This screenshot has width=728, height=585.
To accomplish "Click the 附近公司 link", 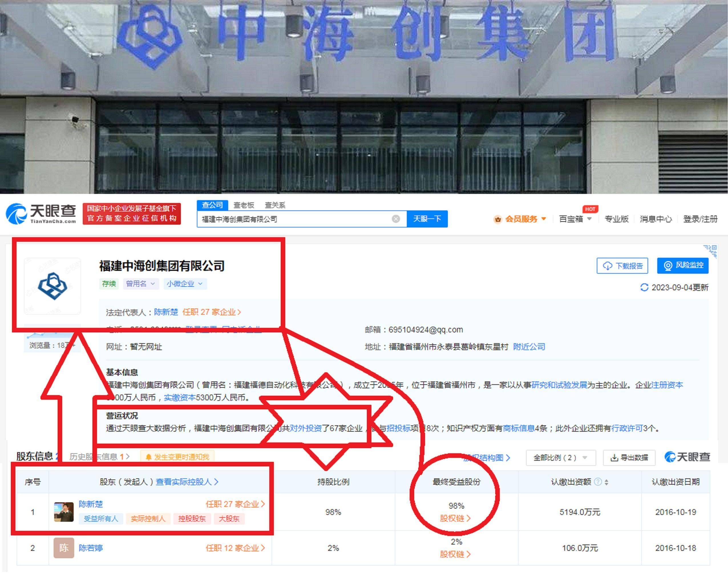I will pos(529,347).
